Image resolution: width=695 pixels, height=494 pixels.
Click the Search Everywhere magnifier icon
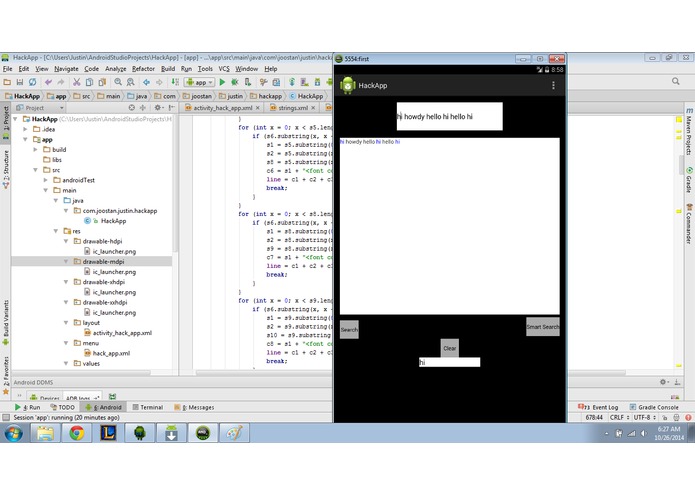coord(675,81)
